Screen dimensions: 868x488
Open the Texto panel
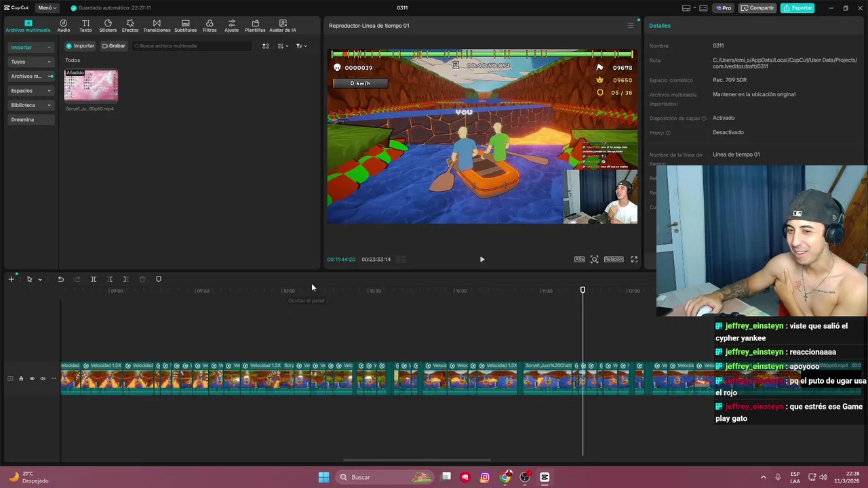(85, 26)
